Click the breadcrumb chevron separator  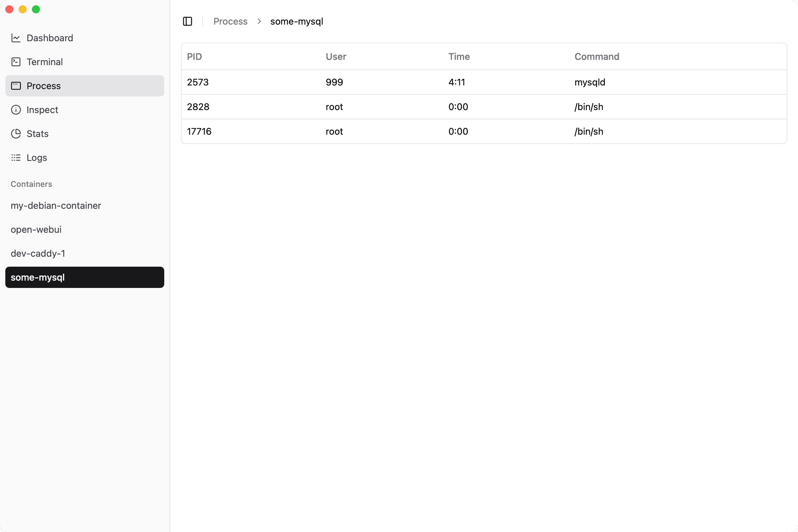pyautogui.click(x=259, y=21)
